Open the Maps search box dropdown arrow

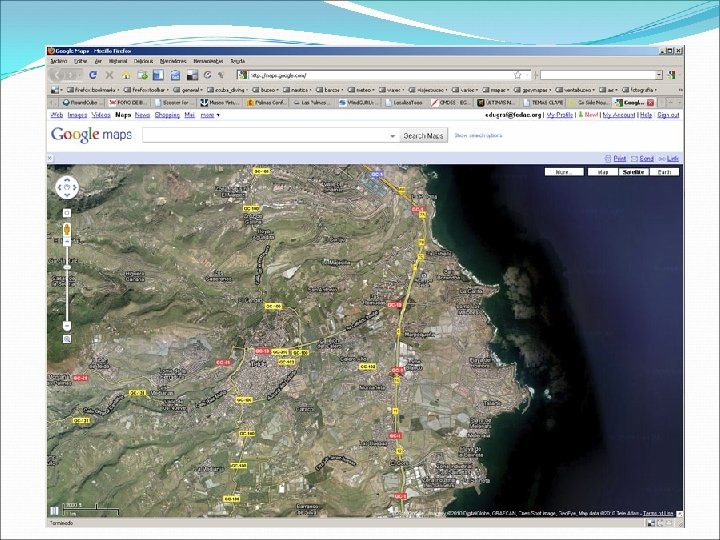click(x=393, y=136)
